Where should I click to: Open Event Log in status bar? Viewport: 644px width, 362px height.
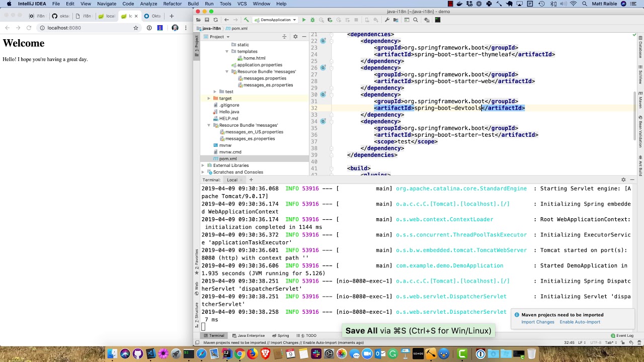point(622,336)
